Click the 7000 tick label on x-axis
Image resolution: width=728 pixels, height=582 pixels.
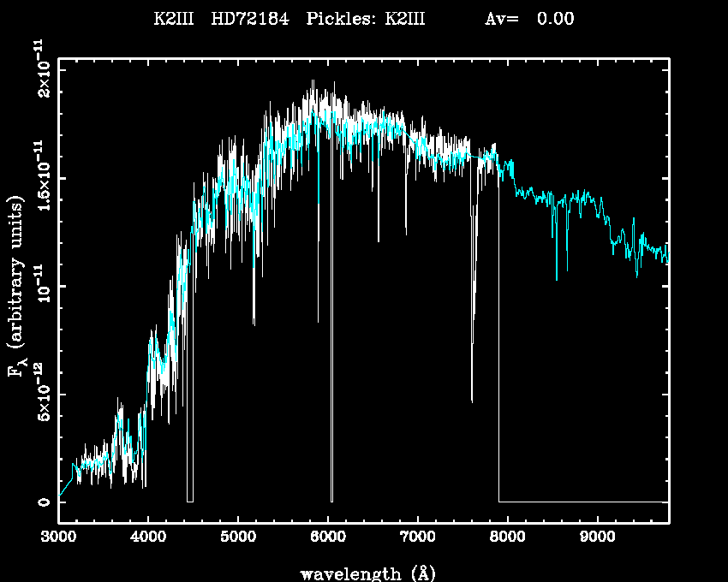pos(418,537)
